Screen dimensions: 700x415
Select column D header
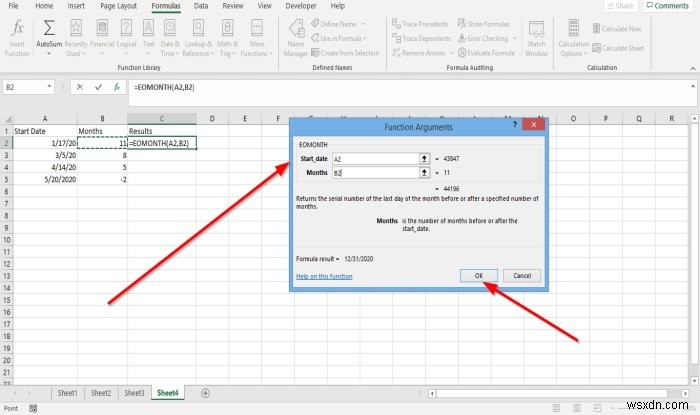coord(212,119)
